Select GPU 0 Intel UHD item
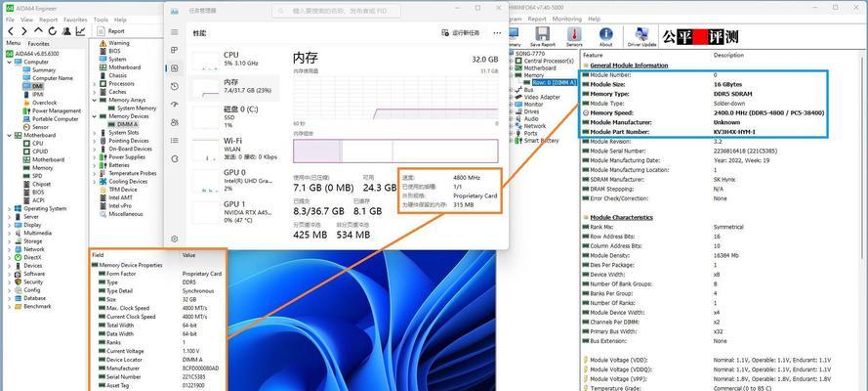This screenshot has height=391, width=868. point(233,181)
